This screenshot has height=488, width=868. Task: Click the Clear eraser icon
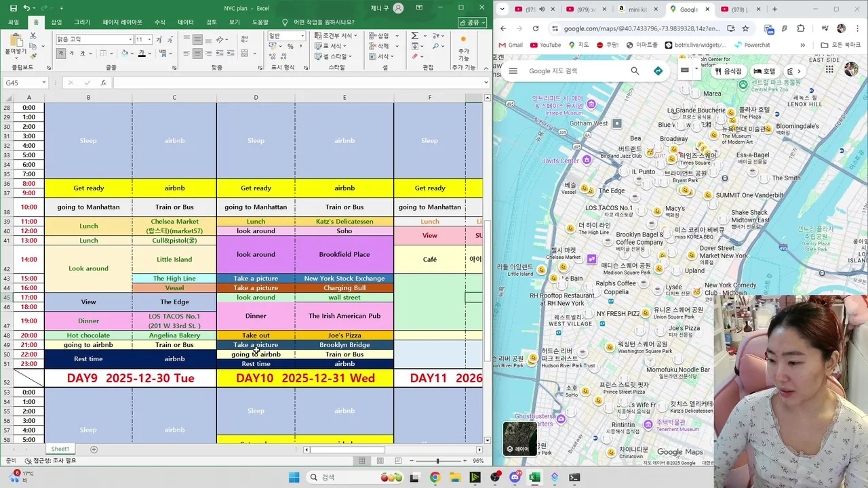click(414, 56)
